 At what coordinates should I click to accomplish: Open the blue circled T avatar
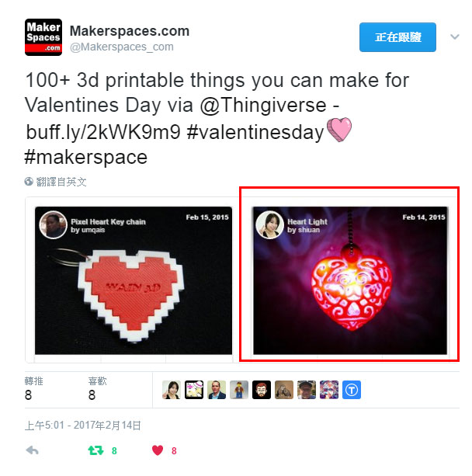coord(352,390)
